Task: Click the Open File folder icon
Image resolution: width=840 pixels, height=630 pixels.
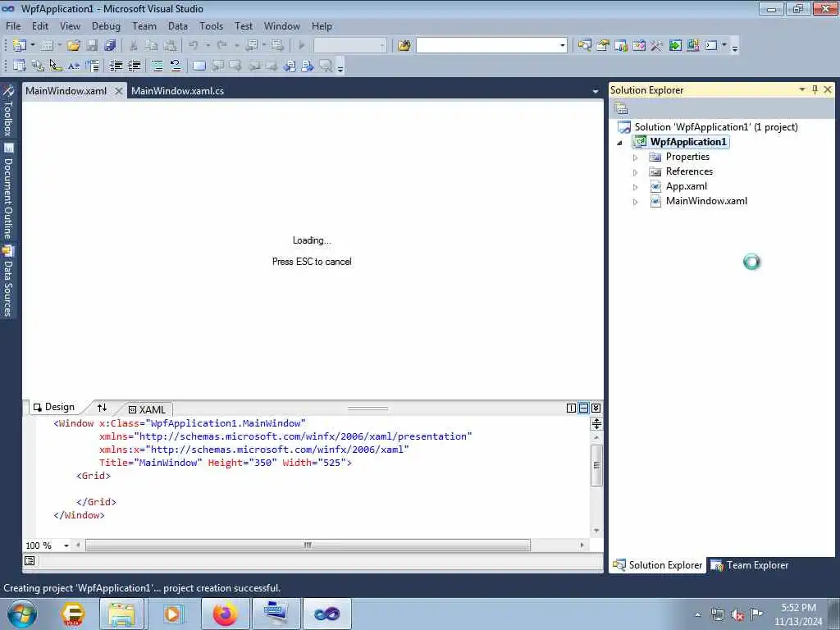Action: click(73, 46)
